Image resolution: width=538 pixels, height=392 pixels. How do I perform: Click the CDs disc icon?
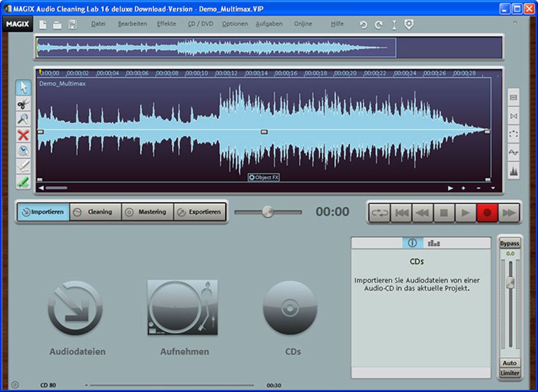290,308
